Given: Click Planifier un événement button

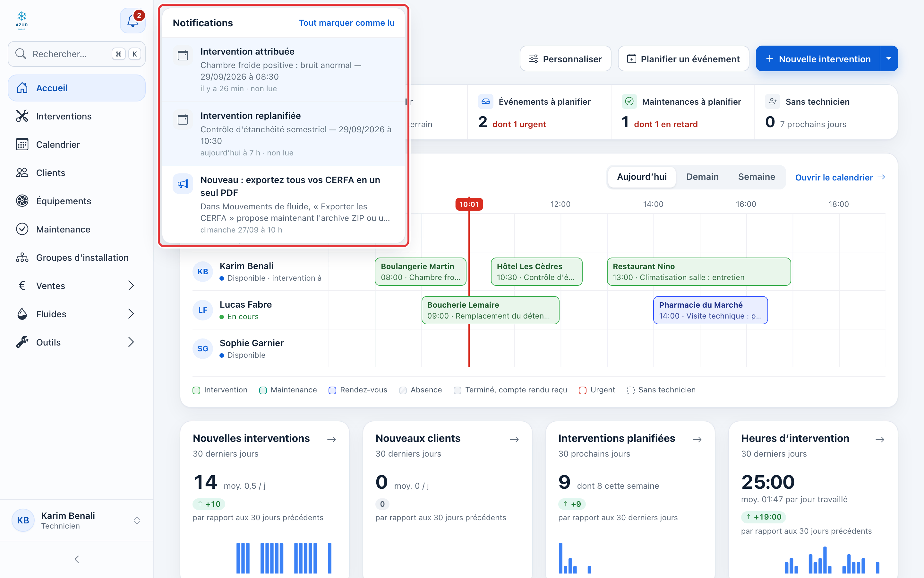Looking at the screenshot, I should tap(683, 58).
